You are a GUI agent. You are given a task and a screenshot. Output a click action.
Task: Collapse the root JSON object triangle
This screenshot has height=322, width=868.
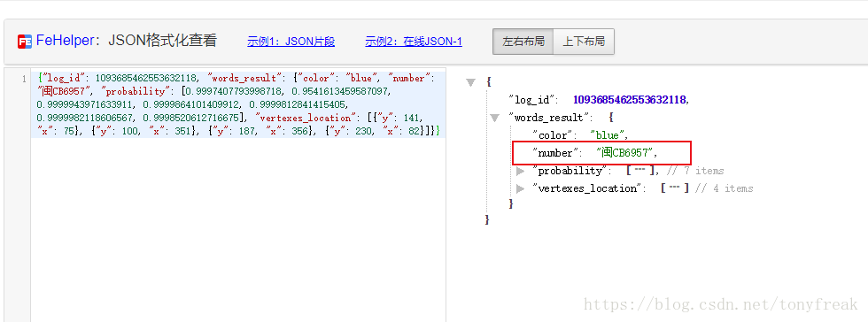(470, 82)
